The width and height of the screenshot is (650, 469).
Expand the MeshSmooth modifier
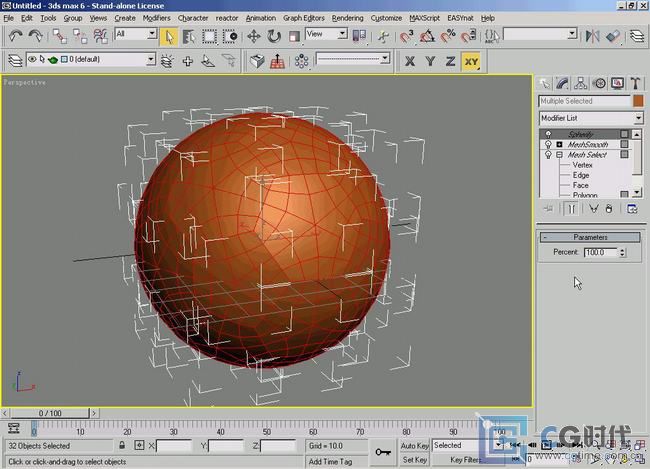point(559,144)
